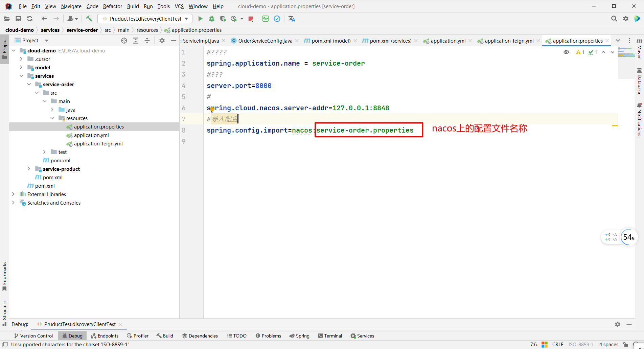Click the 4 spaces indent setting
The width and height of the screenshot is (644, 349).
(x=608, y=345)
